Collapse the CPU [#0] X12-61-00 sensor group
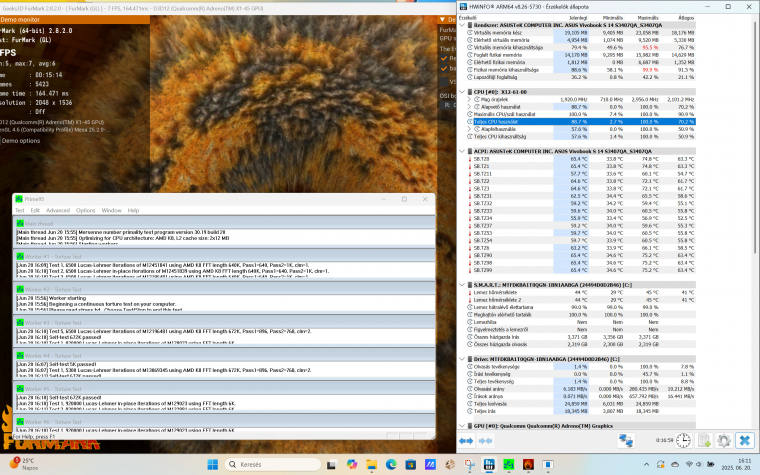Screen dimensions: 760x475 pos(462,92)
